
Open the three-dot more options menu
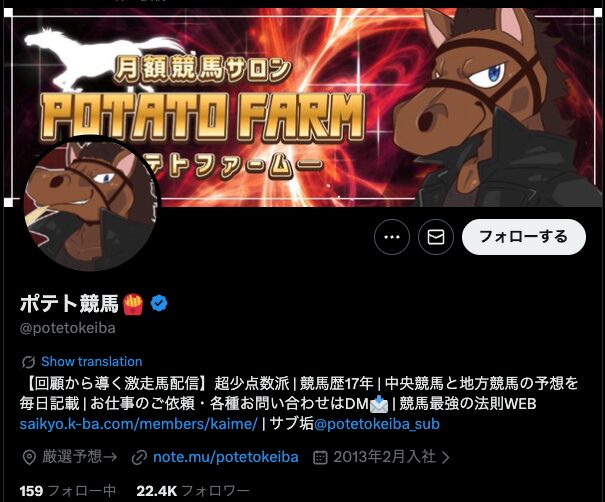[392, 237]
